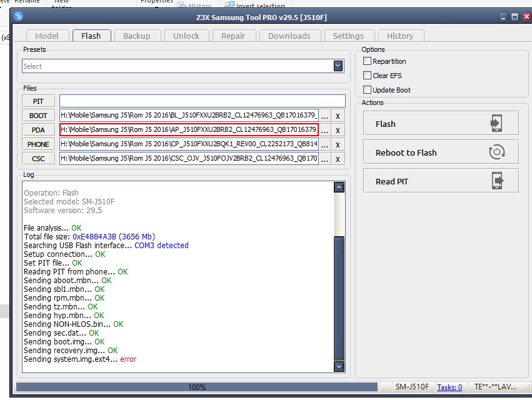Image resolution: width=532 pixels, height=400 pixels.
Task: Click the log scroll-down arrow
Action: pos(339,366)
